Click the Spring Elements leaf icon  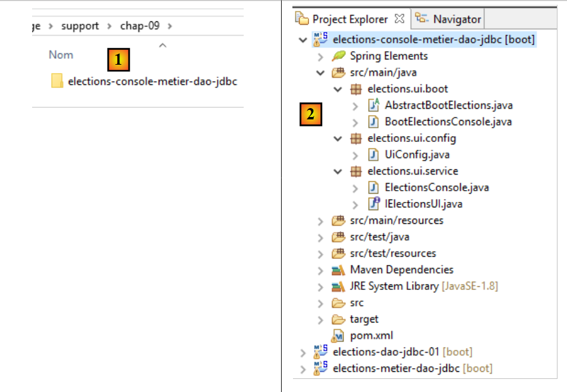[338, 56]
